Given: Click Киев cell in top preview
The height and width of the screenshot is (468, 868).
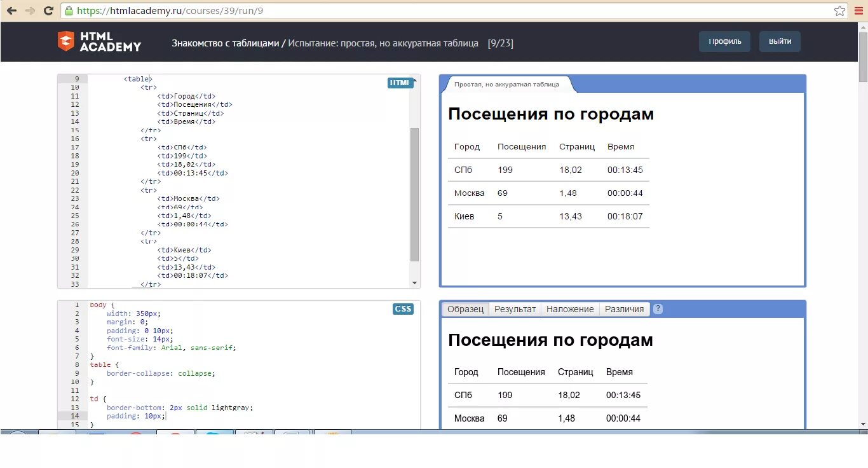Looking at the screenshot, I should pyautogui.click(x=464, y=216).
